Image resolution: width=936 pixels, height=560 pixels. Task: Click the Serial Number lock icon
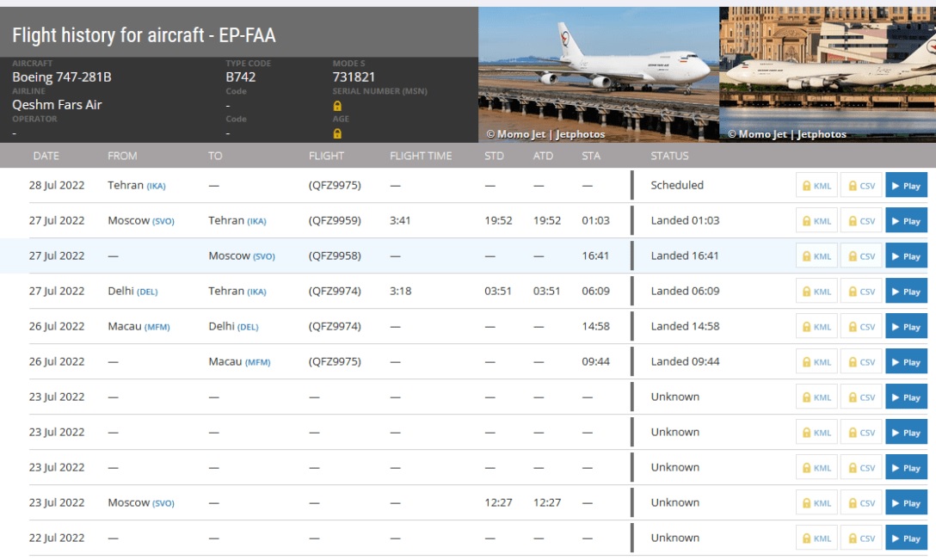(x=337, y=106)
